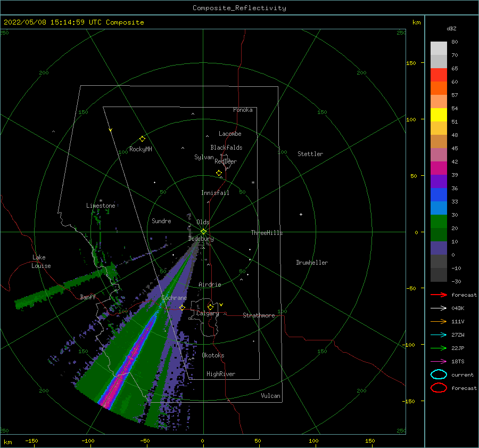The image size is (479, 448).
Task: Click the red forecast ellipse legend icon
Action: 439,388
